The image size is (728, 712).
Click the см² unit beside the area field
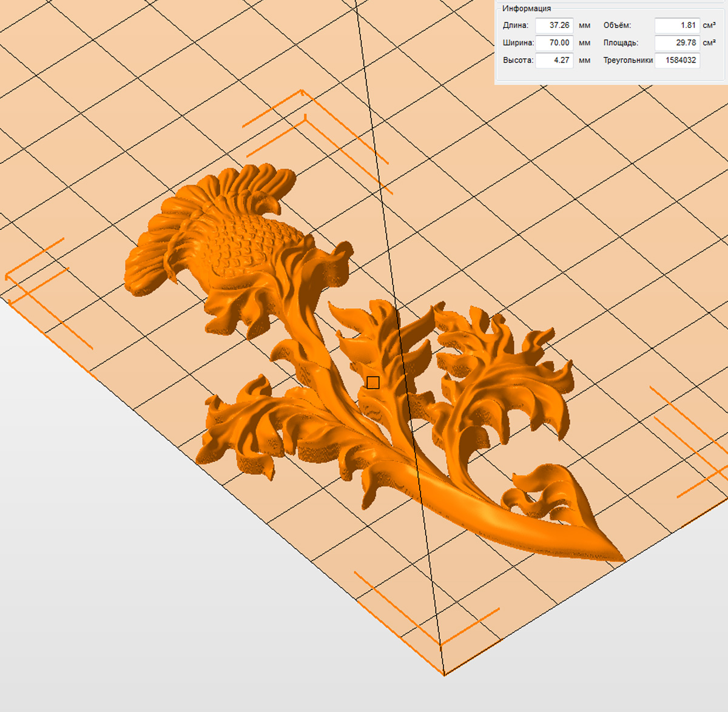click(x=709, y=43)
